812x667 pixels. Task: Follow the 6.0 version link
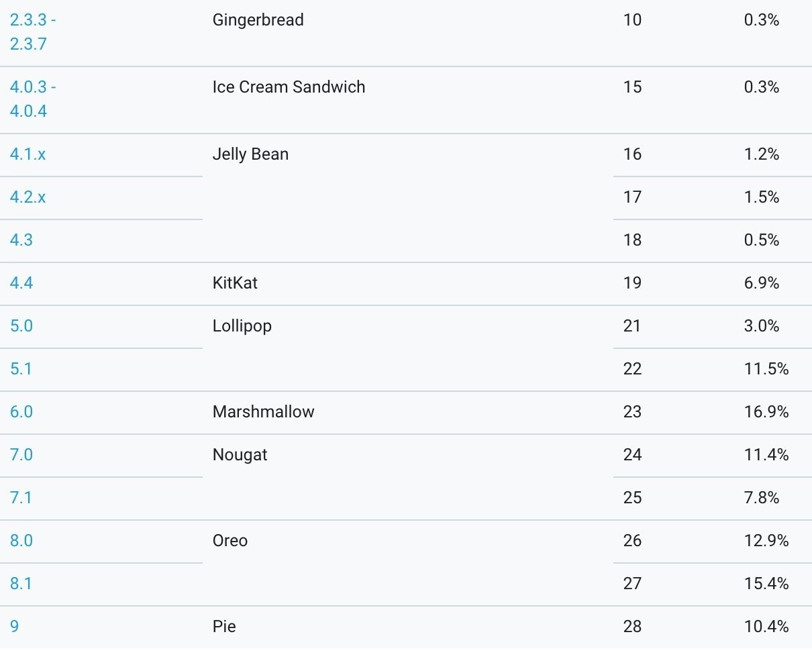[x=21, y=412]
